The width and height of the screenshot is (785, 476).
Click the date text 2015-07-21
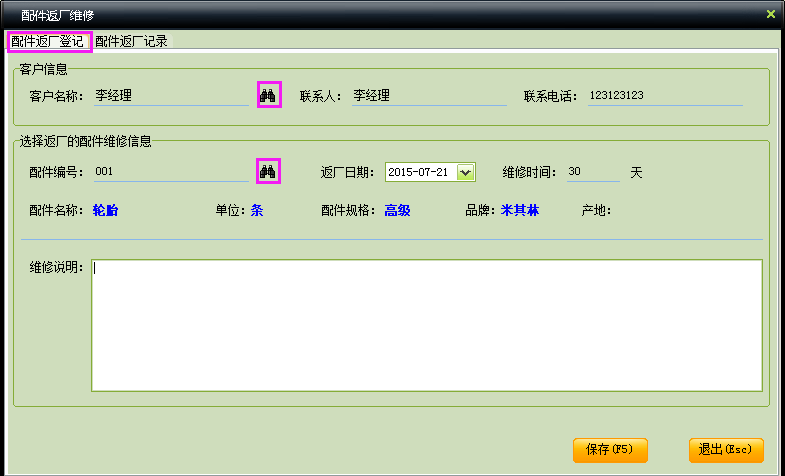(x=418, y=172)
